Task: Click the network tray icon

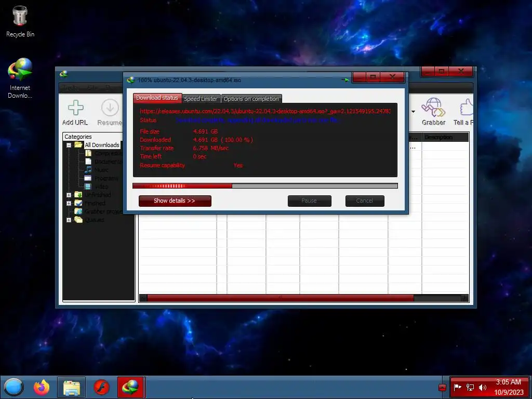Action: tap(470, 387)
